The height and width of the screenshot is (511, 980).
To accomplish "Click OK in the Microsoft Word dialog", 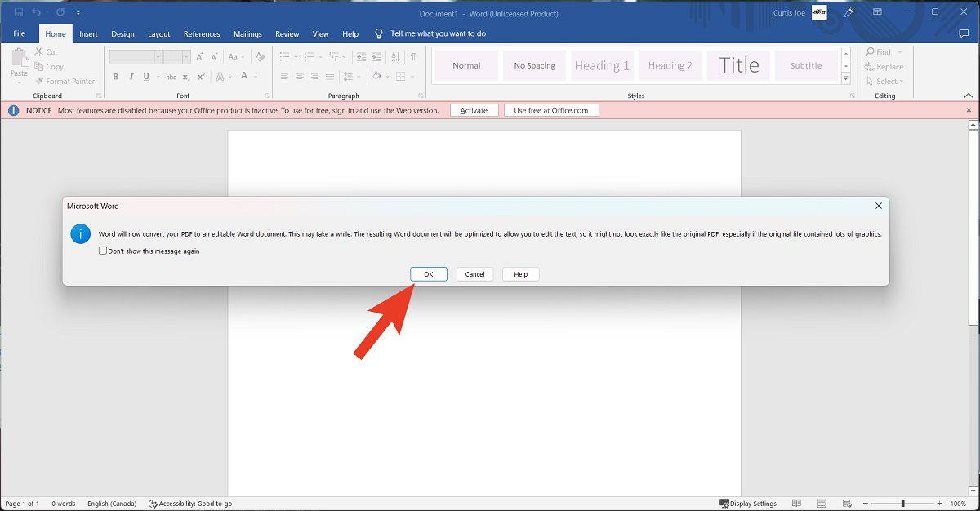I will click(x=428, y=274).
